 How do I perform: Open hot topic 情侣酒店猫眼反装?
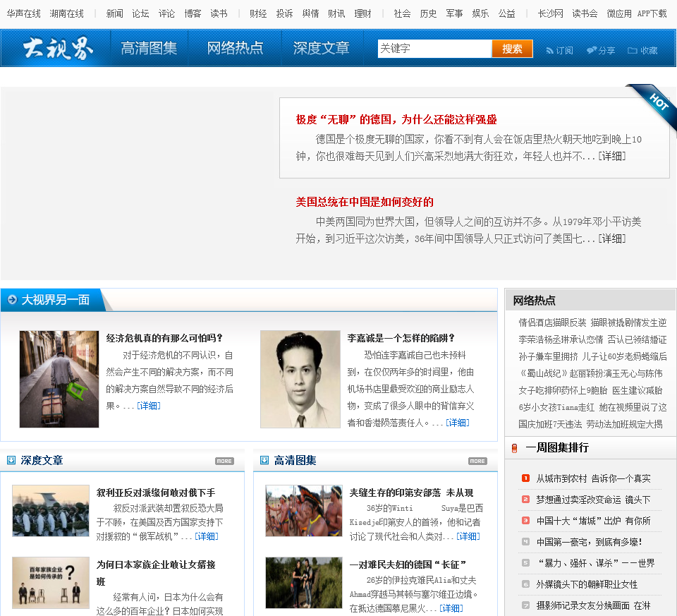click(x=592, y=322)
